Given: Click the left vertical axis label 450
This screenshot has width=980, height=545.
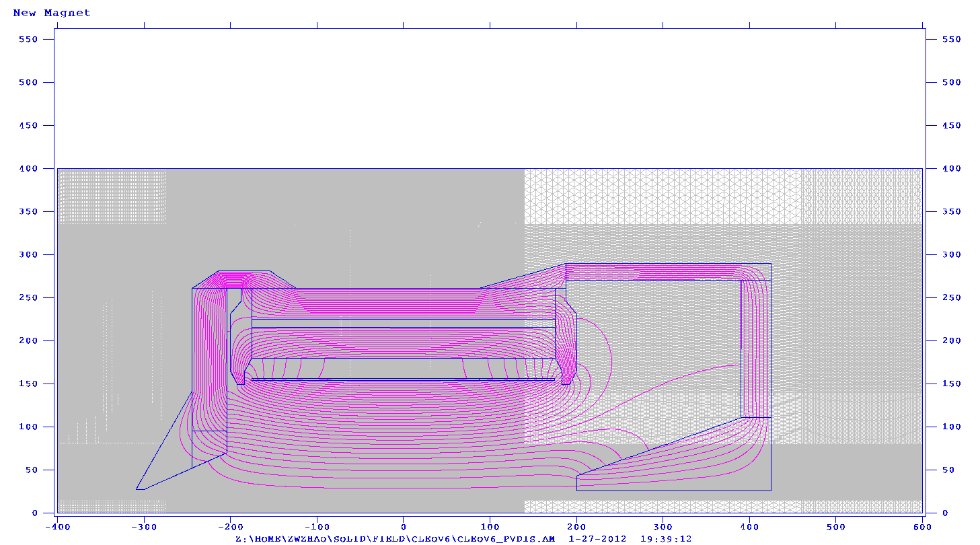Looking at the screenshot, I should [29, 125].
